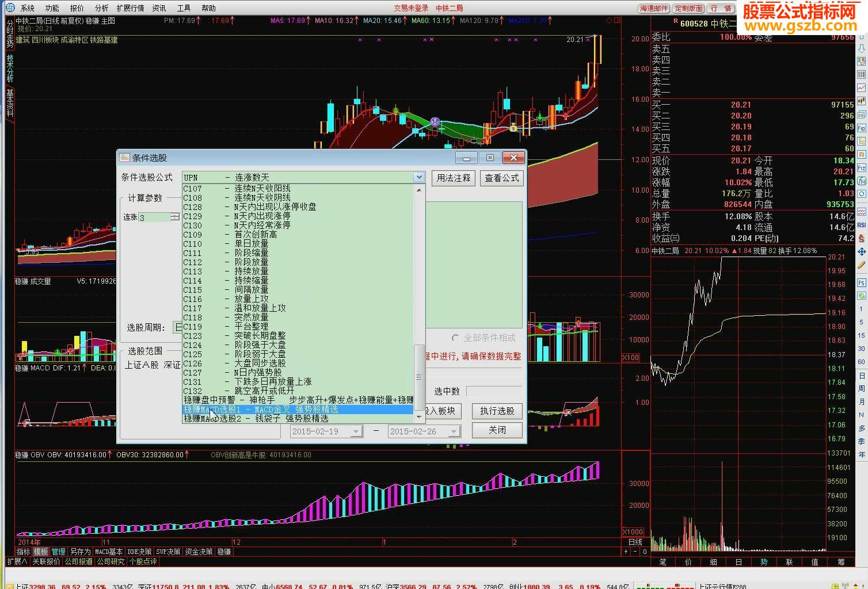Select the 筹 tab below intraday chart

841,562
